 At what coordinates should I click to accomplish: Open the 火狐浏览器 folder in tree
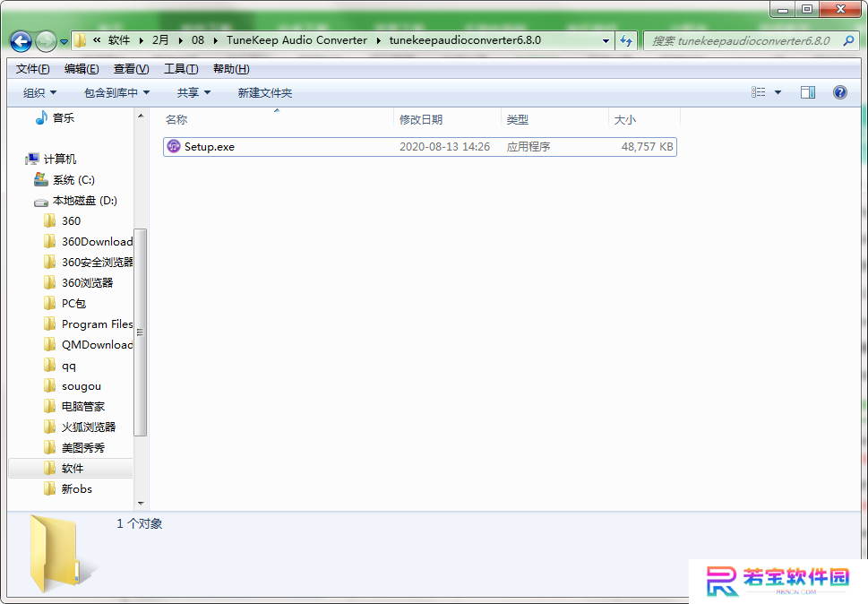89,427
